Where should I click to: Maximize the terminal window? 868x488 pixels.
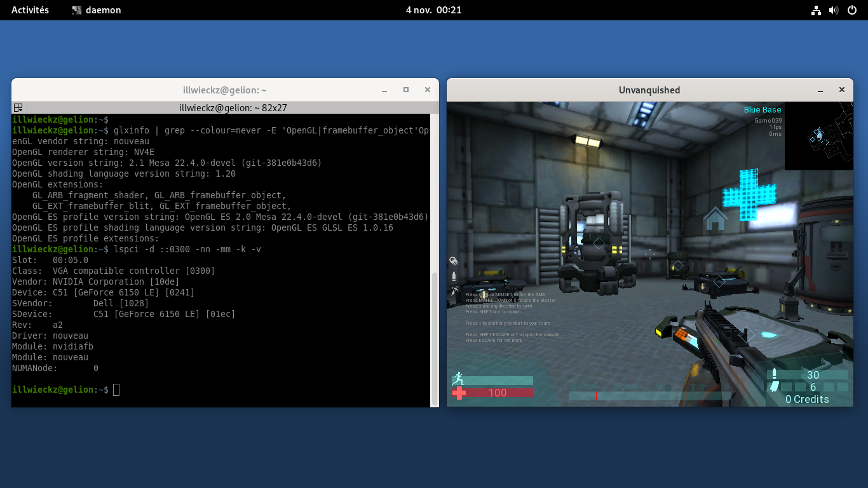click(x=406, y=90)
